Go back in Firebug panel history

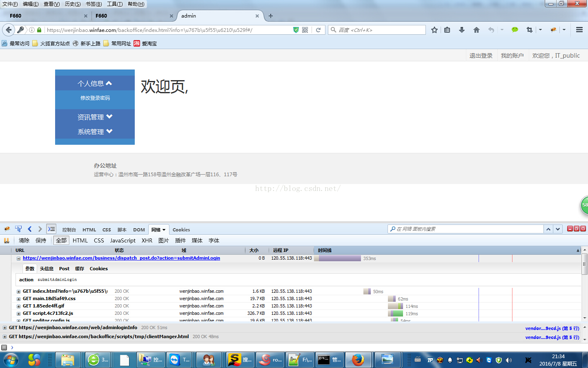click(29, 229)
